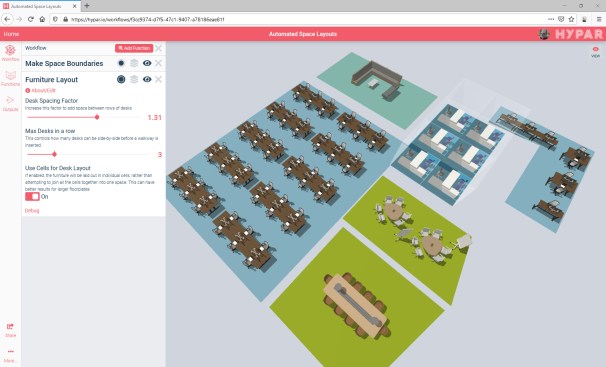606x367 pixels.
Task: Toggle visibility of Make Space Boundaries
Action: [147, 63]
